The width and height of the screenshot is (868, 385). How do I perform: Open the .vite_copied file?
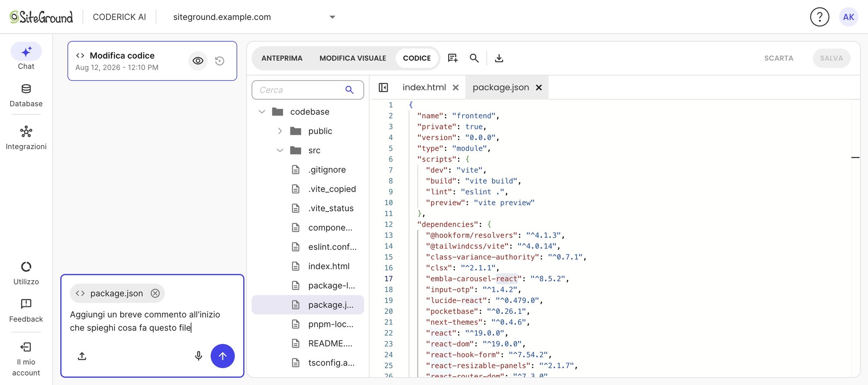(x=308, y=189)
